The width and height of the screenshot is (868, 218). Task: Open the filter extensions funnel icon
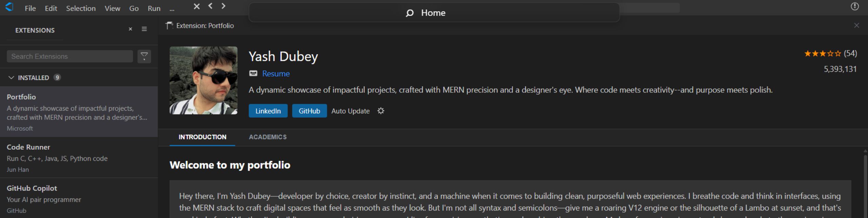click(144, 56)
